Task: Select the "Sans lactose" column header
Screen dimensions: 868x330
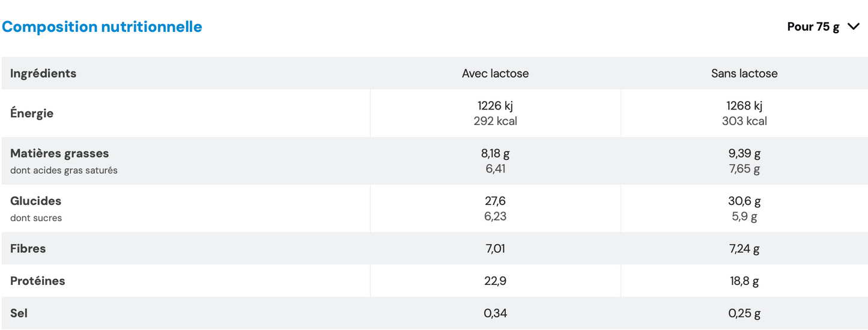Action: coord(744,73)
